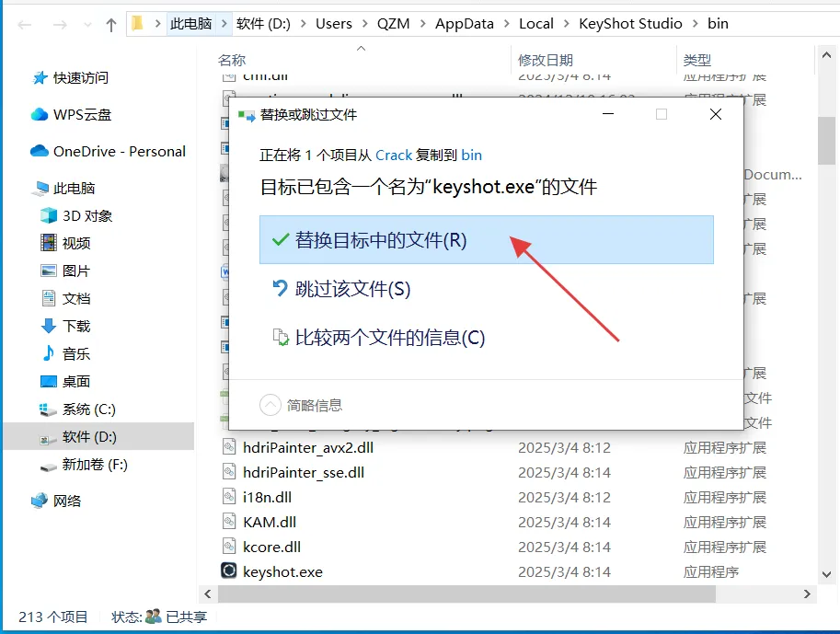840x634 pixels.
Task: Select KAM.dll file icon
Action: (229, 521)
